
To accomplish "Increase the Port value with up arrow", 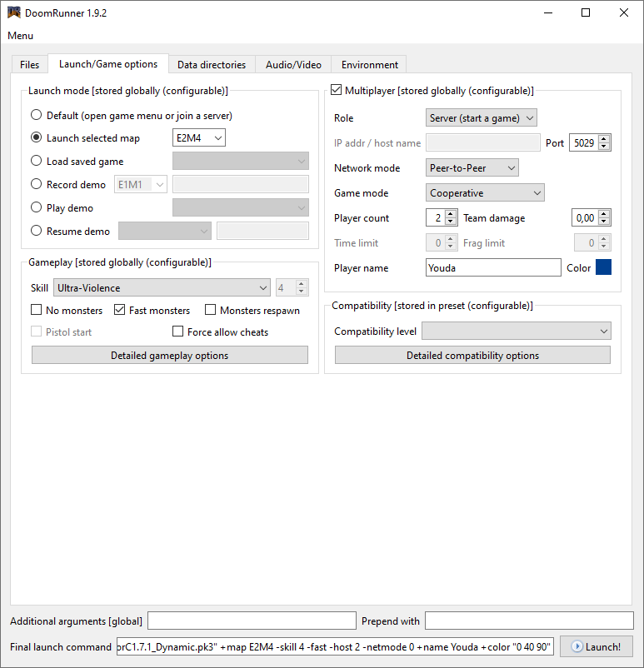I will (603, 139).
